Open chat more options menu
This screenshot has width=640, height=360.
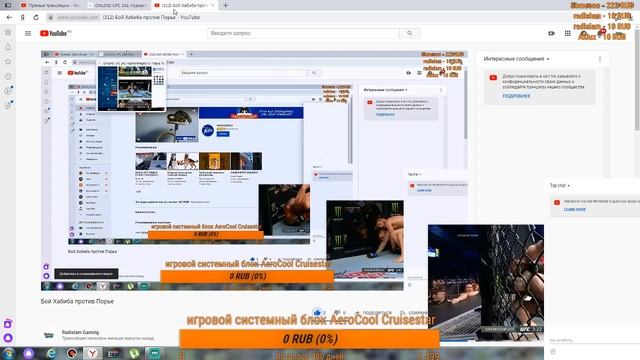[600, 59]
